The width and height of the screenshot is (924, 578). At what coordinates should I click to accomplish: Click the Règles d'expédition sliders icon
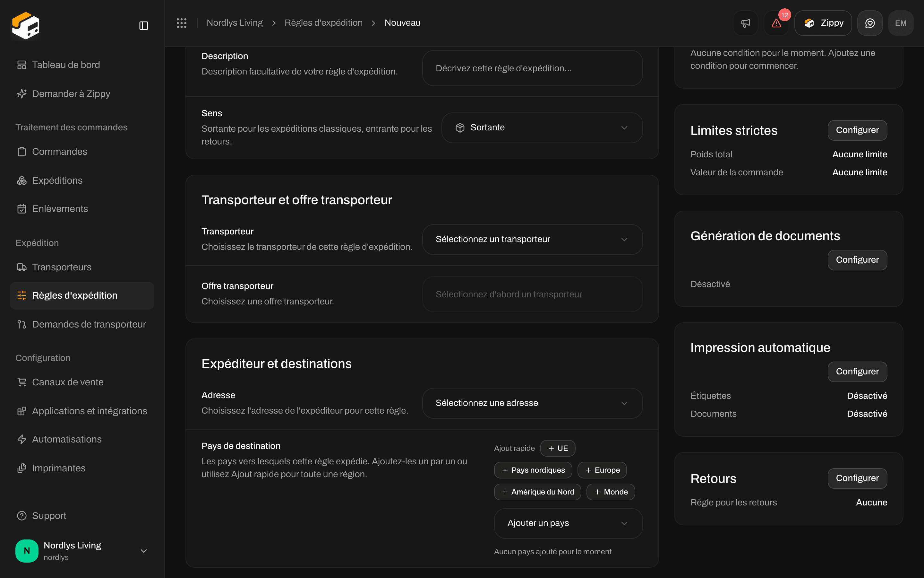pos(22,295)
